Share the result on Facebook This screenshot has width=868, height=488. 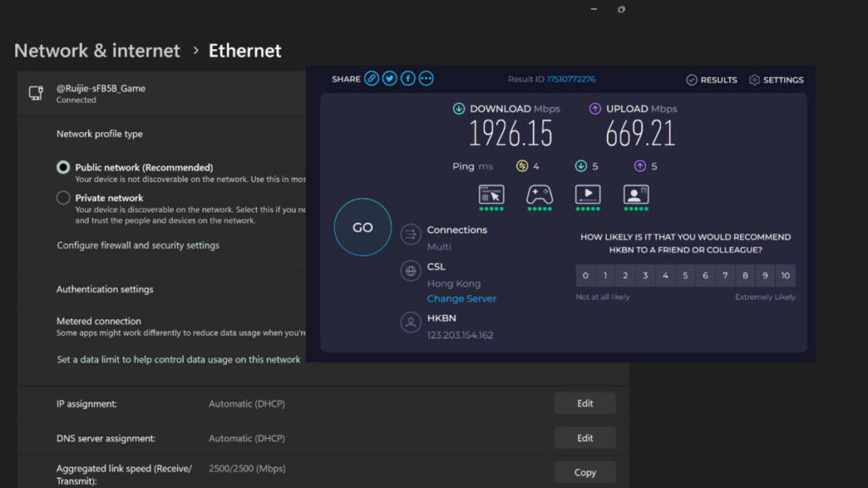(x=408, y=79)
